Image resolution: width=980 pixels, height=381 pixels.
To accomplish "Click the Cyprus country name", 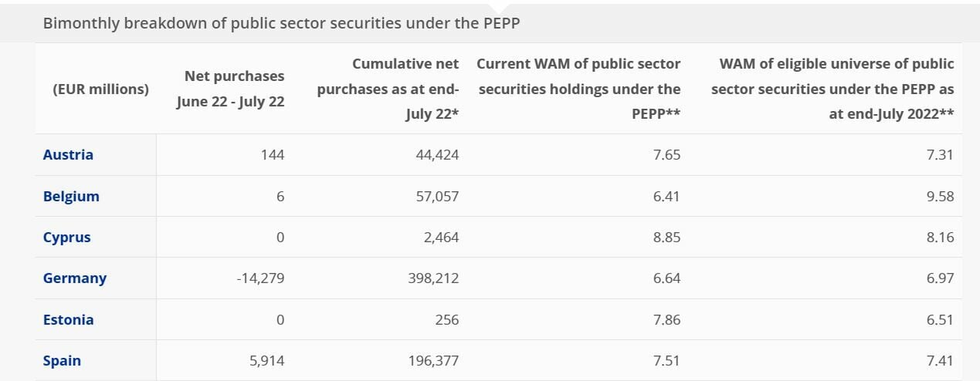I will pos(66,238).
